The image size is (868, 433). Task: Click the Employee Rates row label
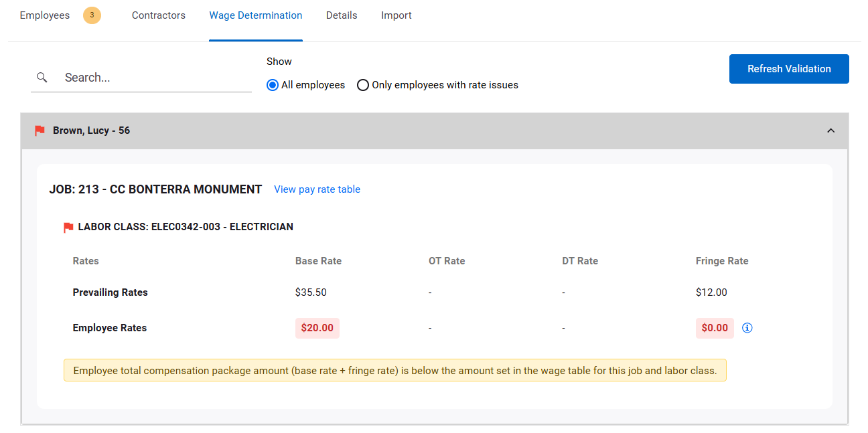[x=110, y=328]
